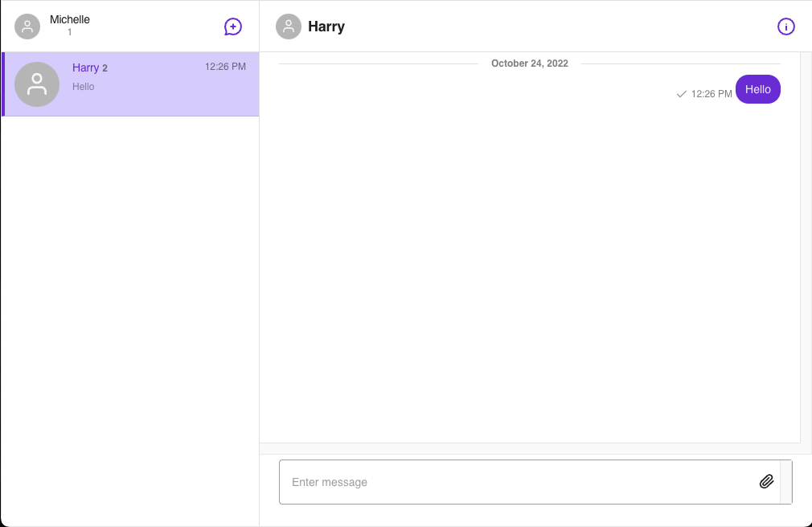Click Michelle's profile avatar
This screenshot has height=527, width=812.
(27, 27)
